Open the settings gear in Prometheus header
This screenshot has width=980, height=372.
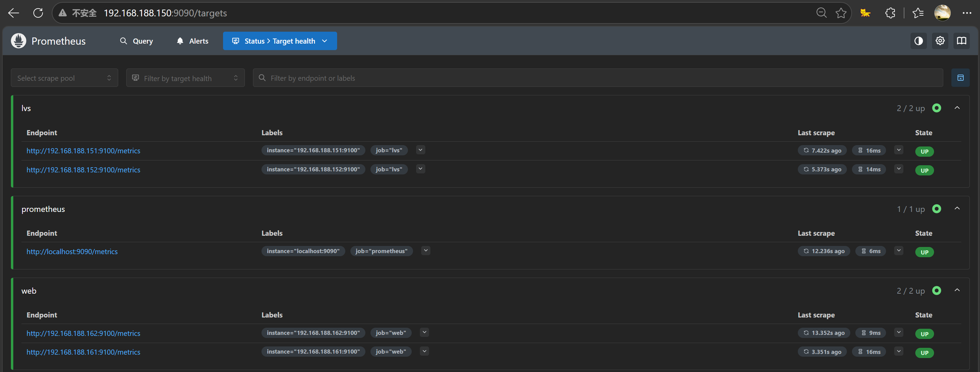tap(940, 41)
